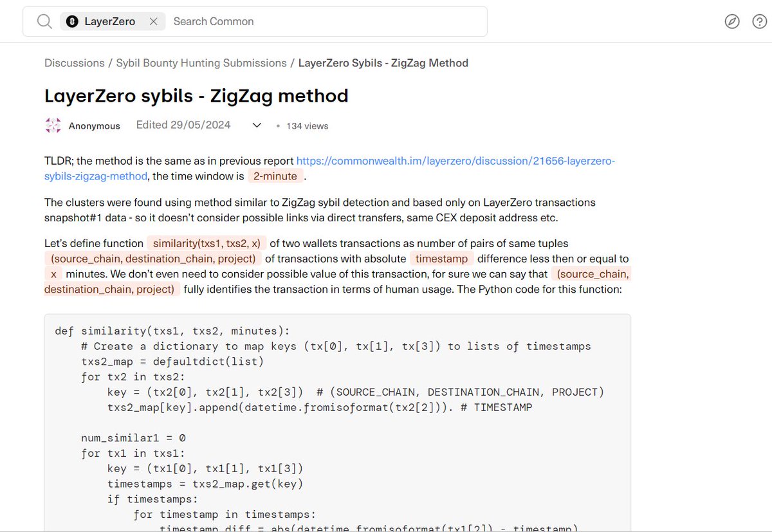
Task: Click the Anonymous author name
Action: coord(95,126)
